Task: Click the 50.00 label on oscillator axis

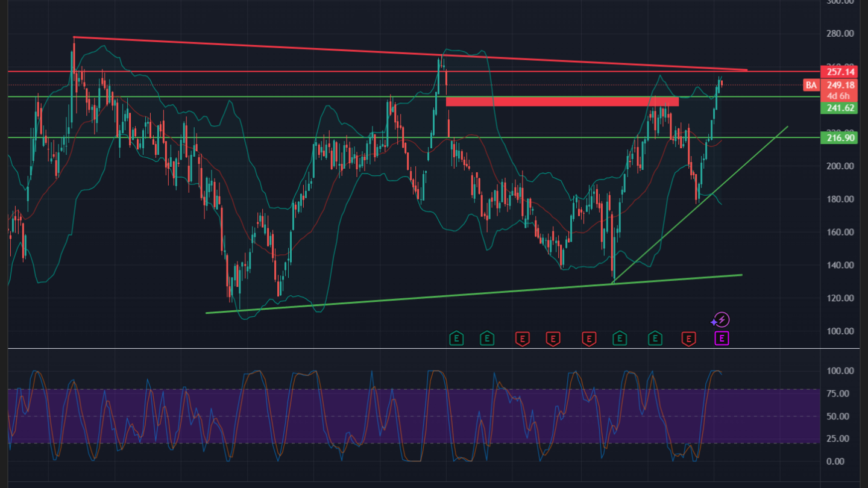Action: click(839, 416)
